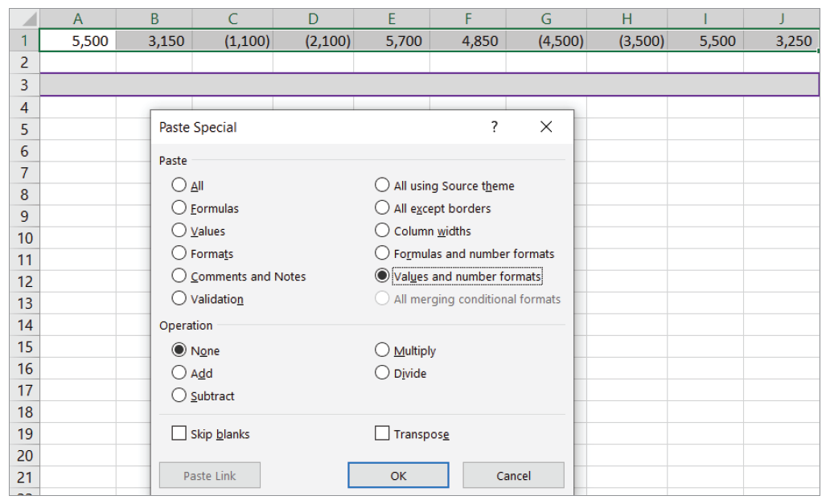
Task: Click the Help question mark in Paste Special
Action: click(x=494, y=127)
